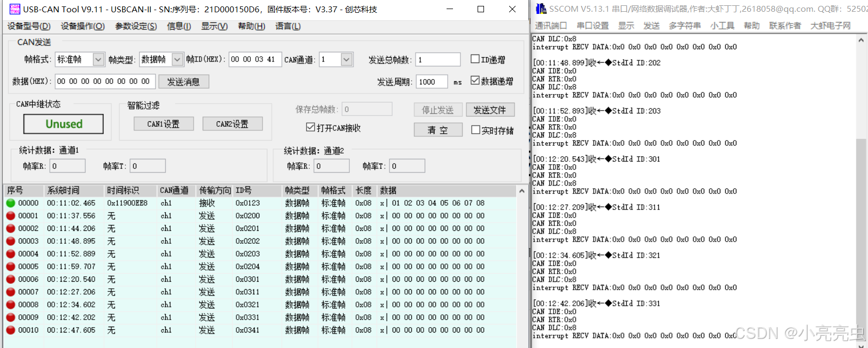Screen dimensions: 868x348
Task: Open the 帮助(H) menu in USB-CAN Tool
Action: click(x=251, y=26)
